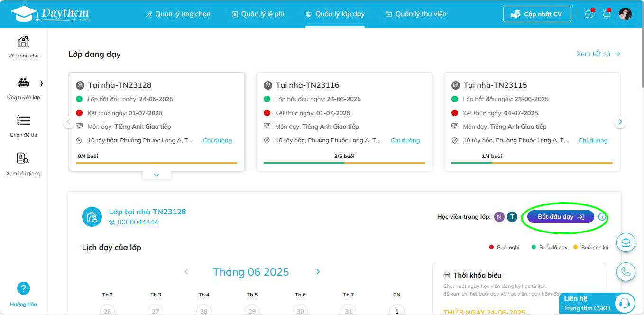Click class icon on card Tại nhà-TN23115
Image resolution: width=644 pixels, height=315 pixels.
456,85
